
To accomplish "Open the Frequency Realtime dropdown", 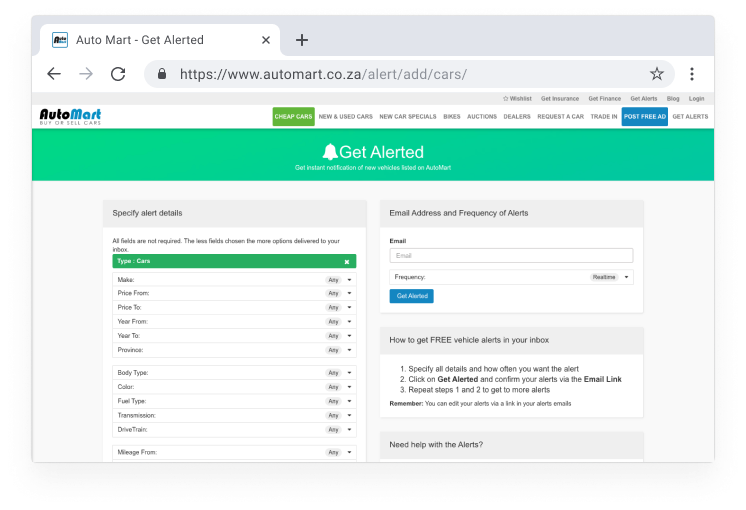I will pyautogui.click(x=511, y=277).
